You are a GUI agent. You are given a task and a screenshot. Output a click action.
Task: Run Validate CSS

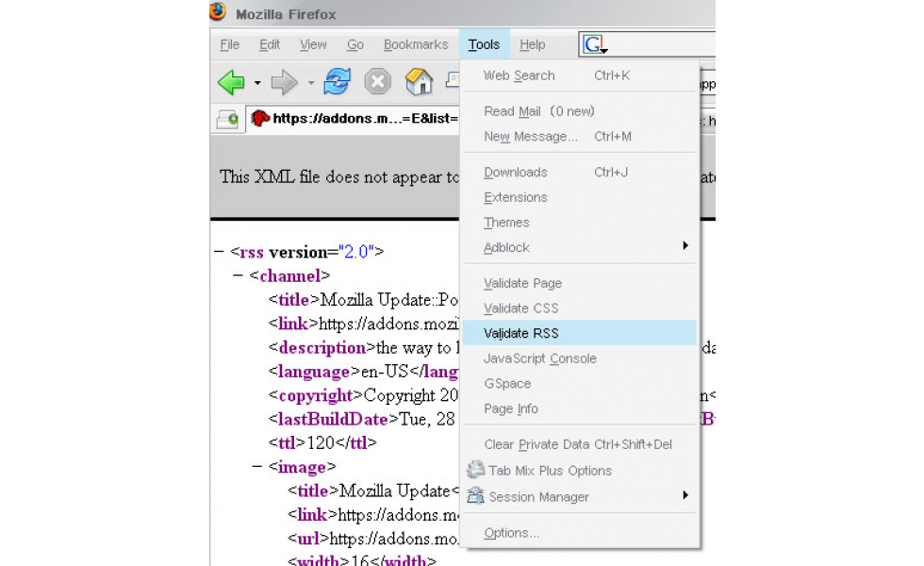580,308
